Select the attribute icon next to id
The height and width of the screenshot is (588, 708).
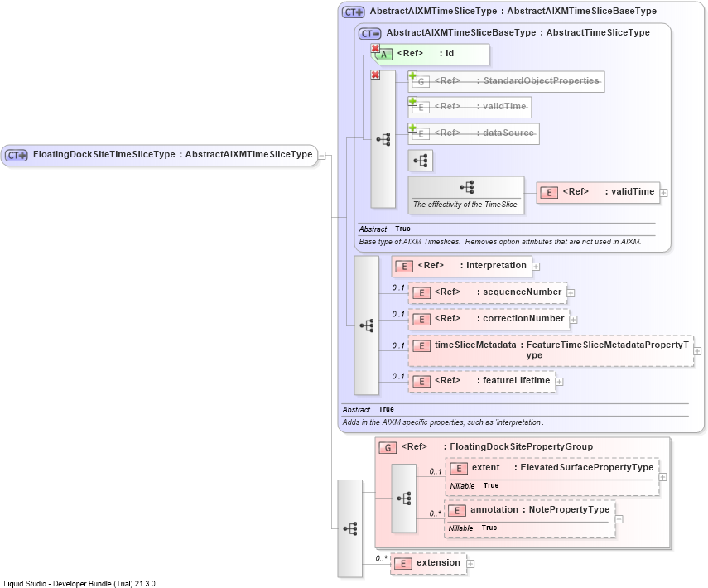coord(383,55)
